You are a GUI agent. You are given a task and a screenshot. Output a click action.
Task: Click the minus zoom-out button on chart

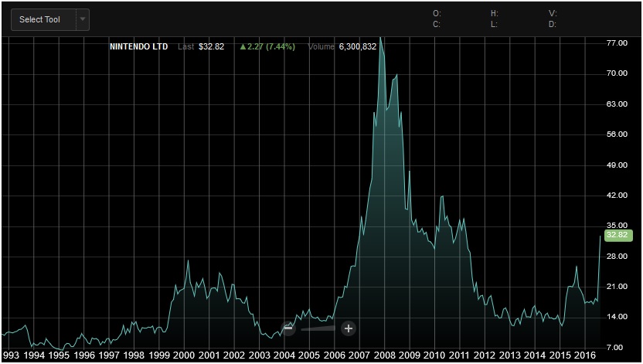coord(288,328)
